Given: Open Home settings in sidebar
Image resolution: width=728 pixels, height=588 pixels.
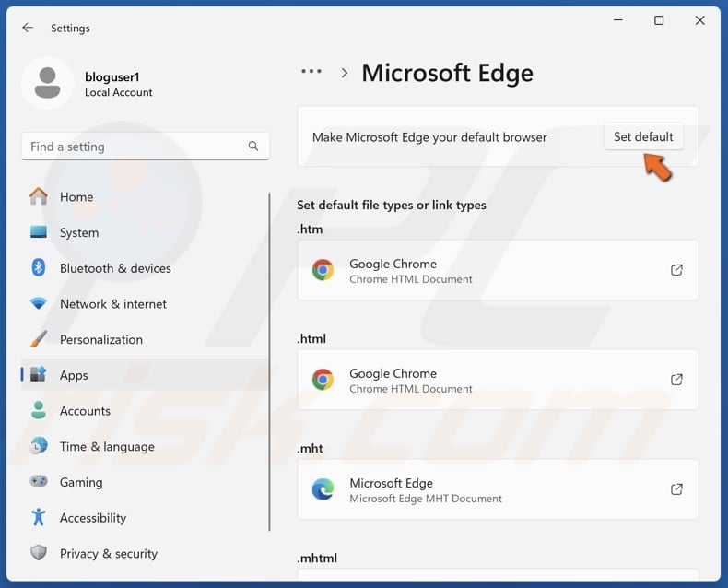Looking at the screenshot, I should coord(76,196).
